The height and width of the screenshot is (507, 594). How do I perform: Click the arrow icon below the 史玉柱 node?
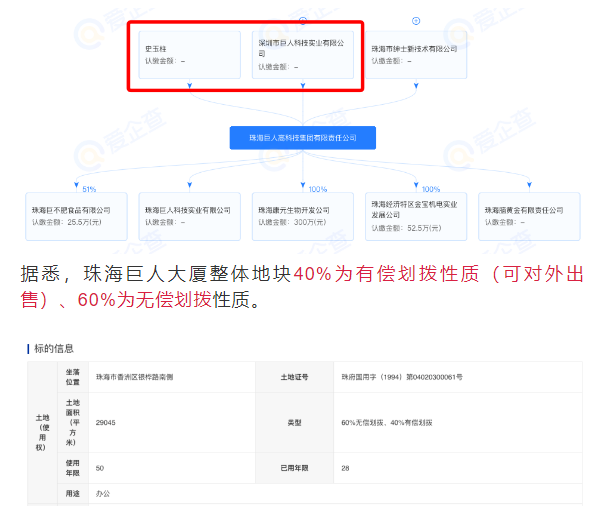point(189,86)
